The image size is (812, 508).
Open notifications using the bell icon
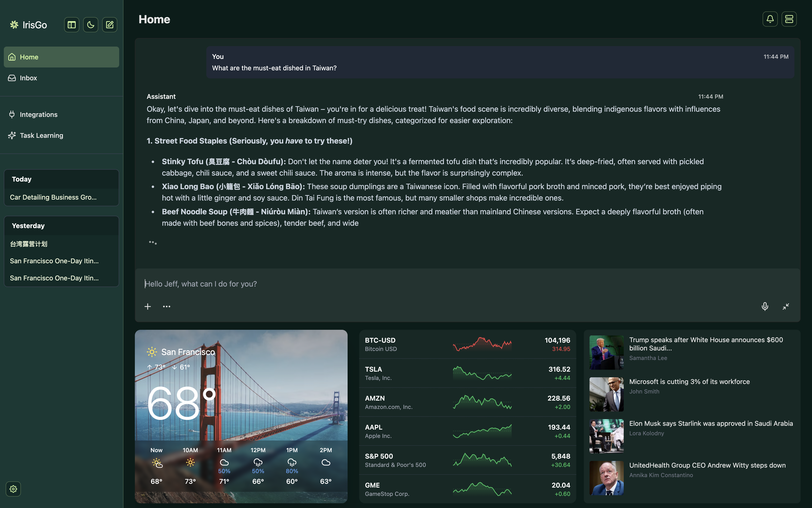(770, 19)
